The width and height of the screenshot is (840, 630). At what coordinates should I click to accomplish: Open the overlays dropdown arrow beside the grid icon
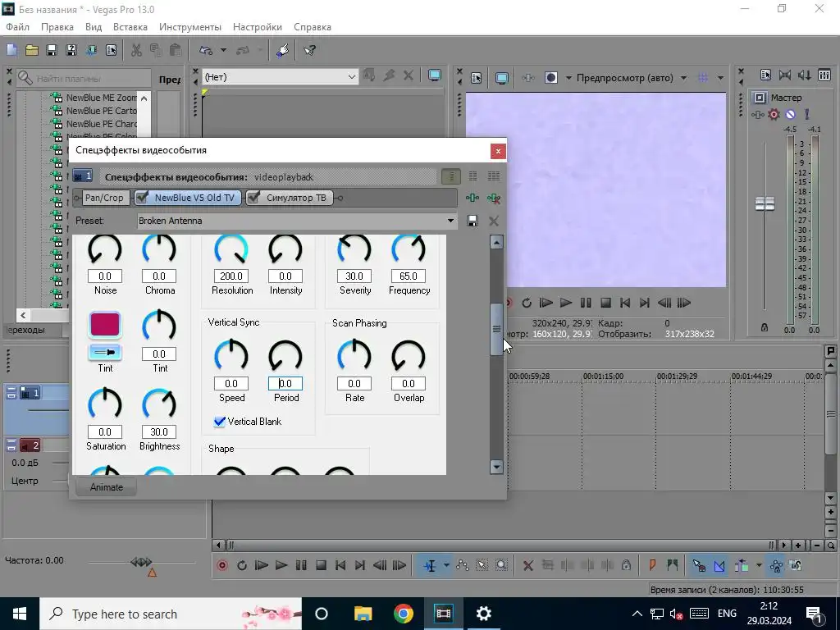tap(720, 78)
